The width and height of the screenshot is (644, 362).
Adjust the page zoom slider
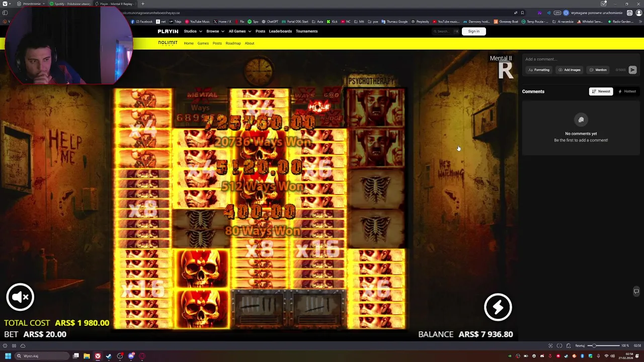tap(604, 346)
